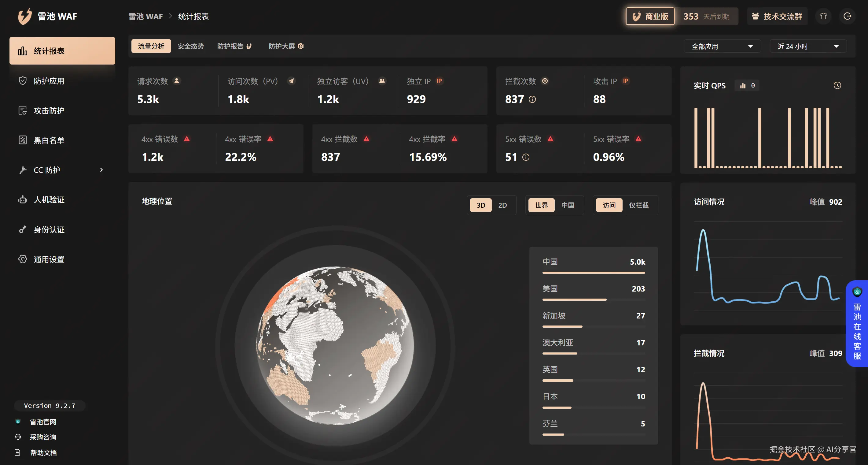Image resolution: width=868 pixels, height=465 pixels.
Task: Switch map region to 中国
Action: [568, 205]
